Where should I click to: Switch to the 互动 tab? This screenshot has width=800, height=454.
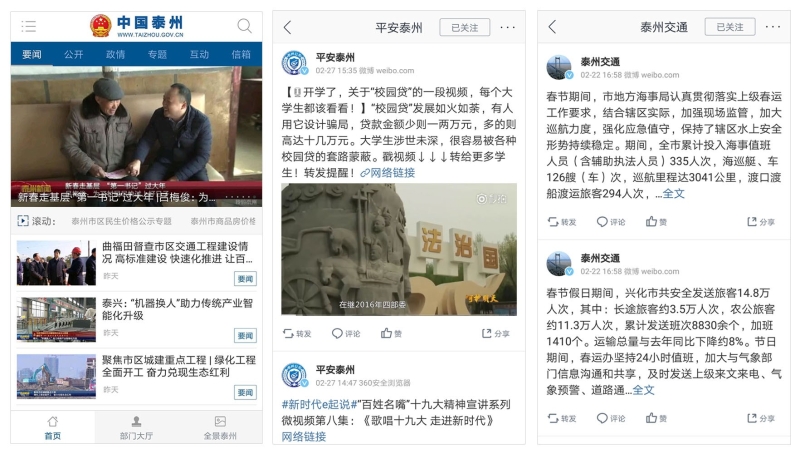pos(199,54)
